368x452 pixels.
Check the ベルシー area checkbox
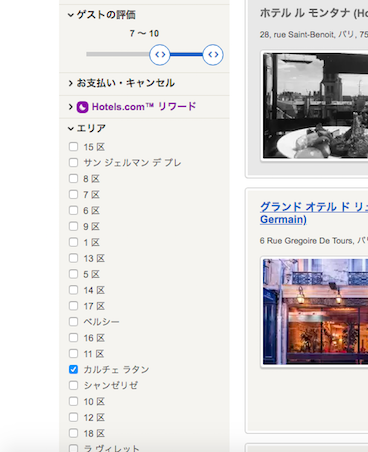tap(73, 322)
